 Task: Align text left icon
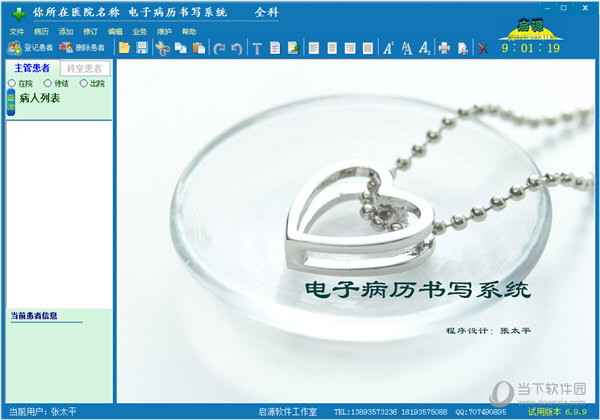(314, 48)
